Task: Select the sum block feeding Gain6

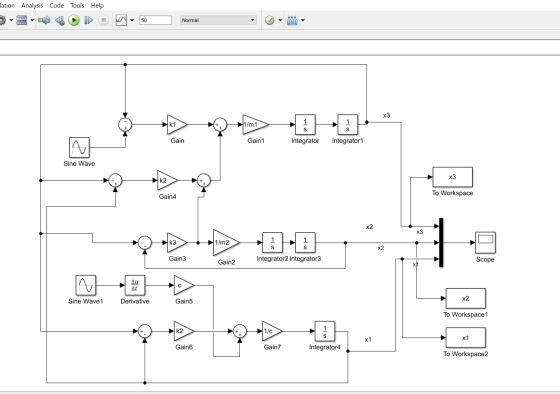Action: coord(145,331)
